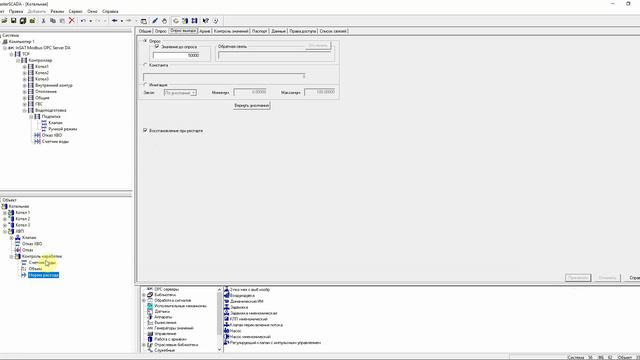Image resolution: width=640 pixels, height=360 pixels.
Task: Expand the ГВС tree node
Action: tap(24, 104)
